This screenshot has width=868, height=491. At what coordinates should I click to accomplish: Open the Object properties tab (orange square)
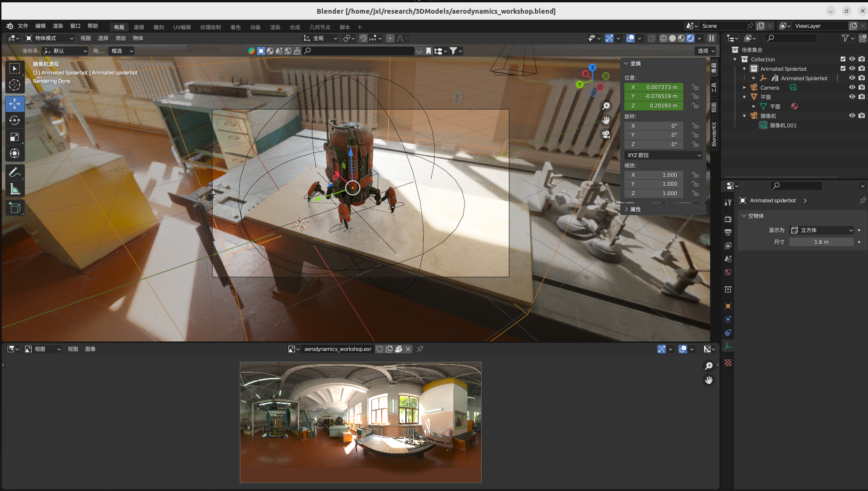coord(728,306)
